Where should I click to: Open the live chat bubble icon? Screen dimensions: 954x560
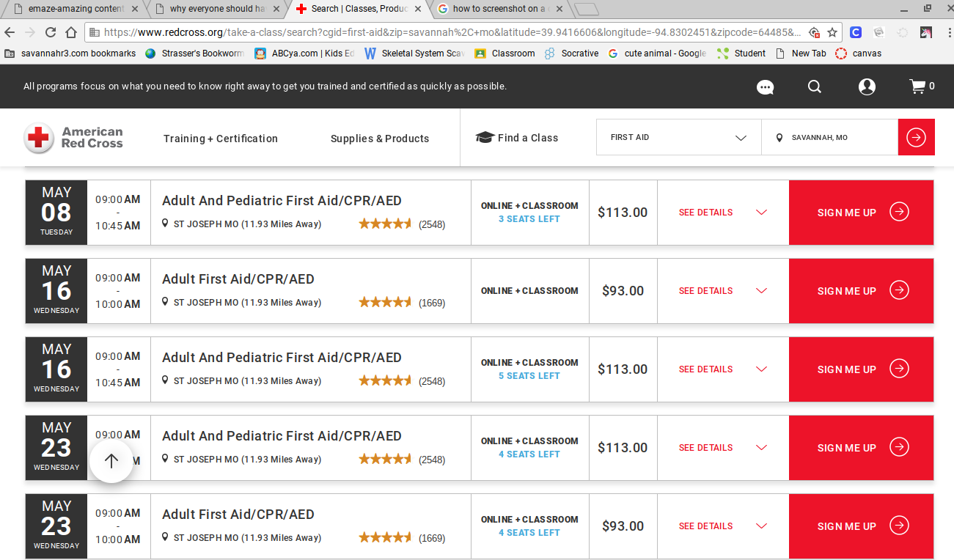765,87
